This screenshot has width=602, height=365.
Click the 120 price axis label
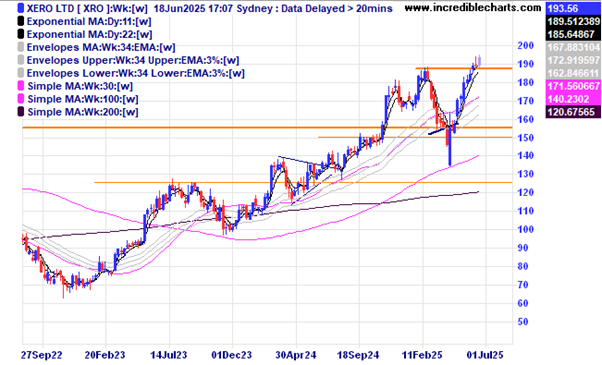[526, 192]
